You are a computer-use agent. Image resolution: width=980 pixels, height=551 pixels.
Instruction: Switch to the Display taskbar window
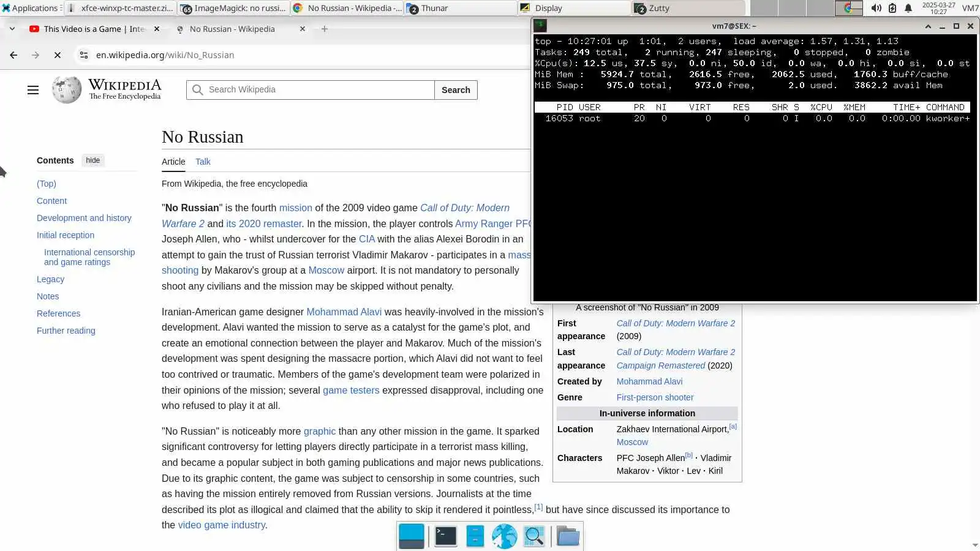tap(575, 8)
